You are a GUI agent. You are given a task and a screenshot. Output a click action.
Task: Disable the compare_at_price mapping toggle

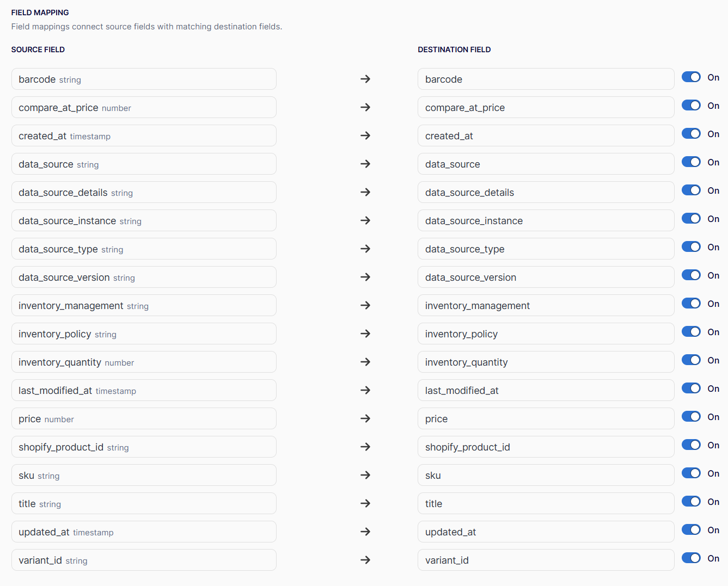[691, 105]
